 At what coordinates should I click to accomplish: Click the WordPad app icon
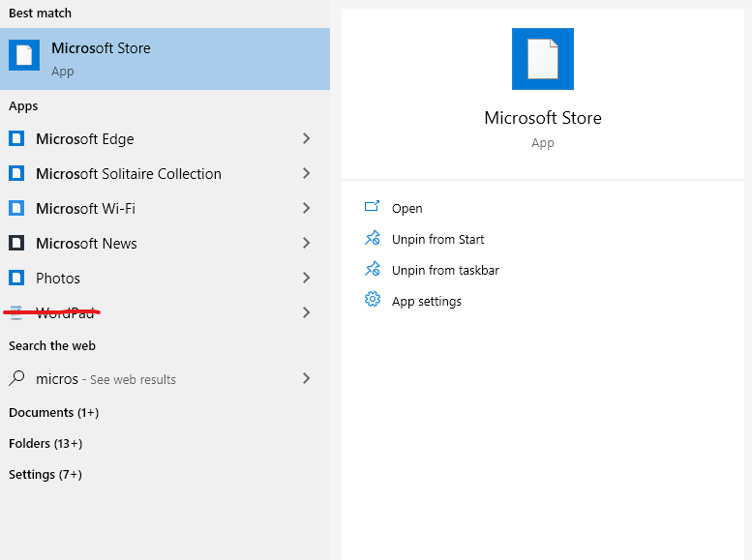tap(16, 312)
